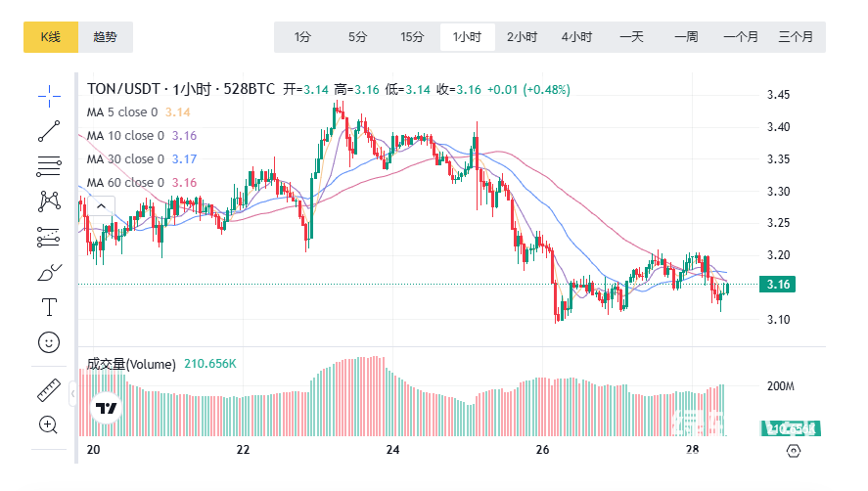Open the Fibonacci retracement tool
This screenshot has width=868, height=491.
(49, 165)
